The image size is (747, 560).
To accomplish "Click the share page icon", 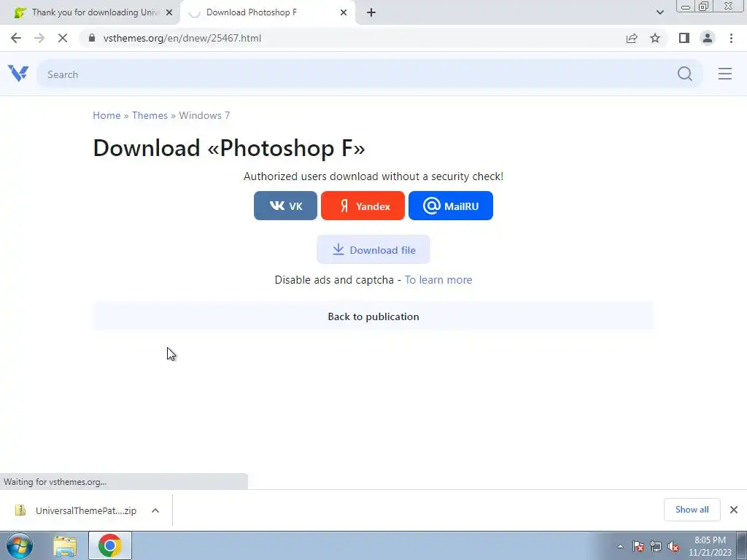I will [x=632, y=38].
